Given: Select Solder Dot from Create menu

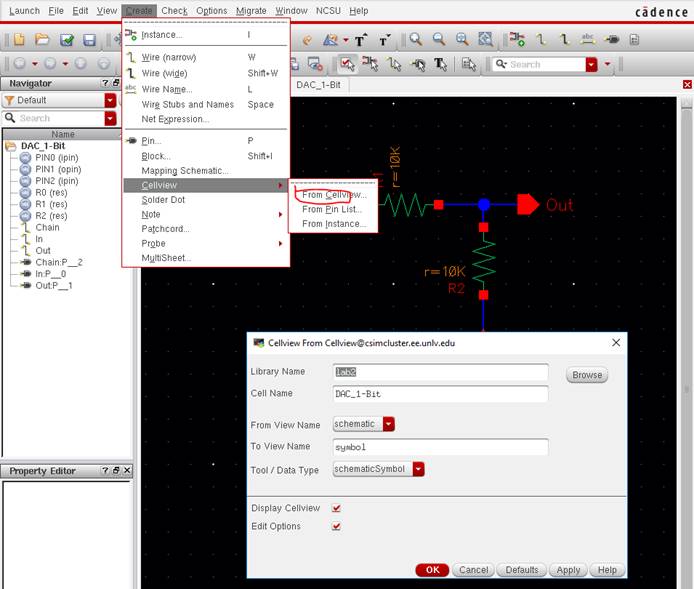Looking at the screenshot, I should 165,200.
